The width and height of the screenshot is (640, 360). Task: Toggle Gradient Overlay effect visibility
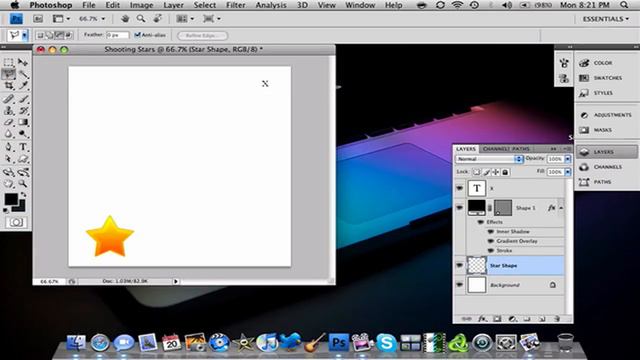[x=491, y=241]
